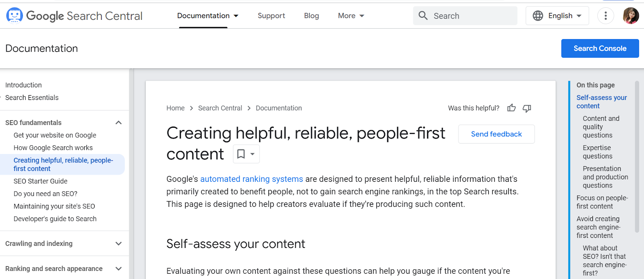Click the Search Console button
This screenshot has height=279, width=644.
(600, 48)
